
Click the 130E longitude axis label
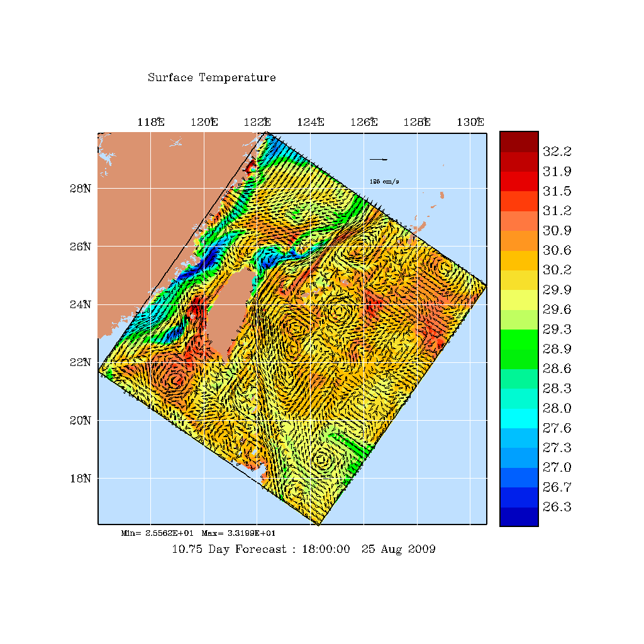pyautogui.click(x=470, y=123)
